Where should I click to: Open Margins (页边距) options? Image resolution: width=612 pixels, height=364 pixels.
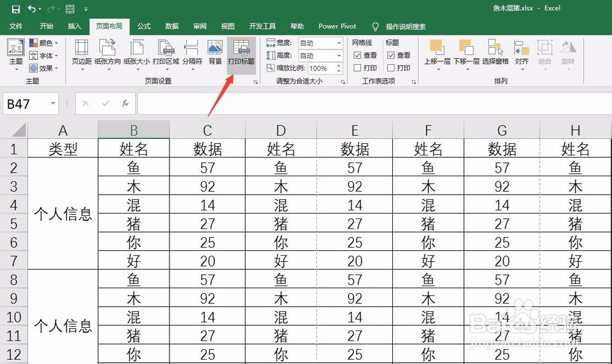[82, 54]
